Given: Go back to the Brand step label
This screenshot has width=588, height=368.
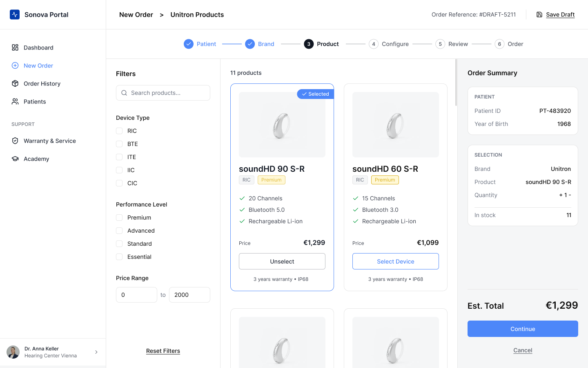Looking at the screenshot, I should point(266,44).
